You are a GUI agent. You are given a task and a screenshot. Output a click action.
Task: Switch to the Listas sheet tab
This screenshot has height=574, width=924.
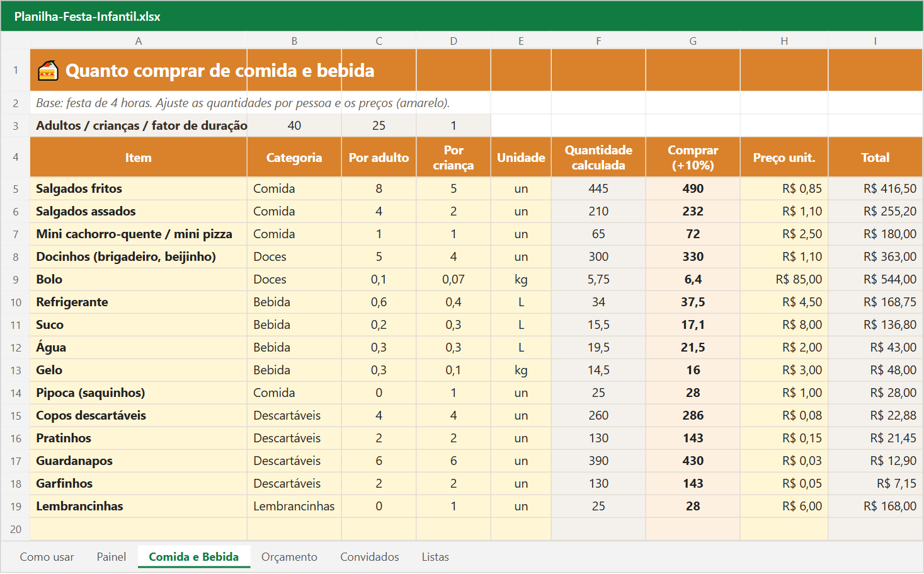pyautogui.click(x=435, y=557)
